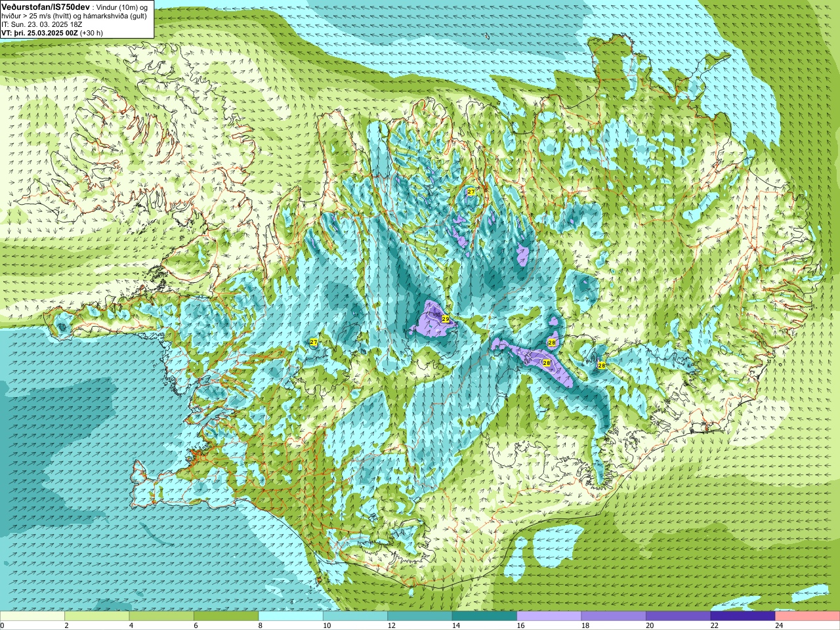The height and width of the screenshot is (630, 840).
Task: Click the pink above-24 m/s legend swatch
Action: click(807, 616)
